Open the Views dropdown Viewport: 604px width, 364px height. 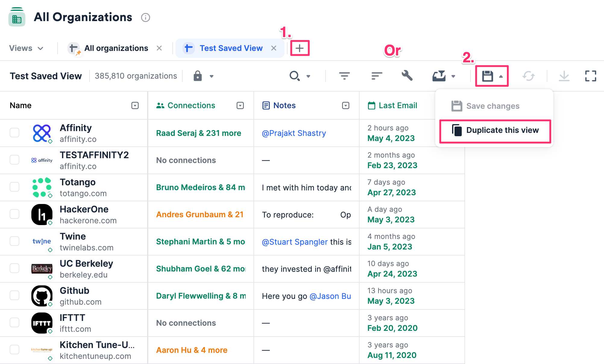point(27,48)
